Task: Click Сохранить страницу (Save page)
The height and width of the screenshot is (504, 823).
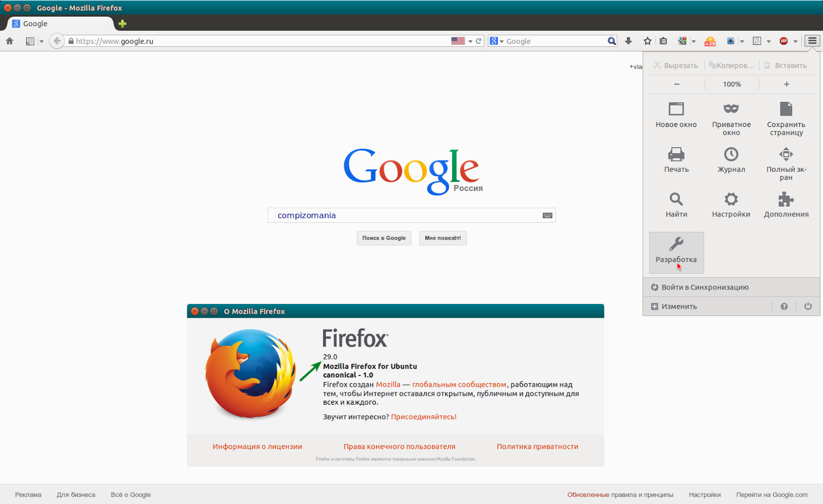Action: (786, 118)
